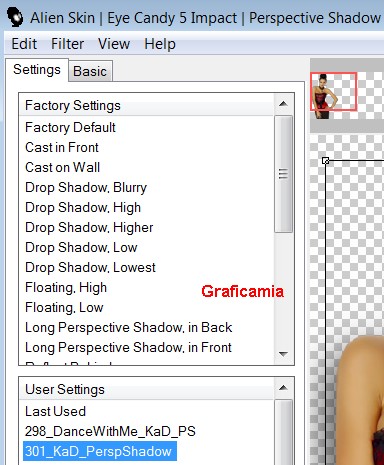The width and height of the screenshot is (384, 465).
Task: Click User Settings list header
Action: tap(147, 389)
